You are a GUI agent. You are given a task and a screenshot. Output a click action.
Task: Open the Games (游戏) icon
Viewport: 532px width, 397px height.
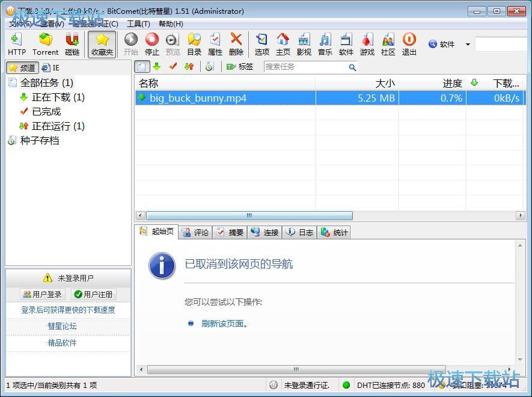coord(367,44)
